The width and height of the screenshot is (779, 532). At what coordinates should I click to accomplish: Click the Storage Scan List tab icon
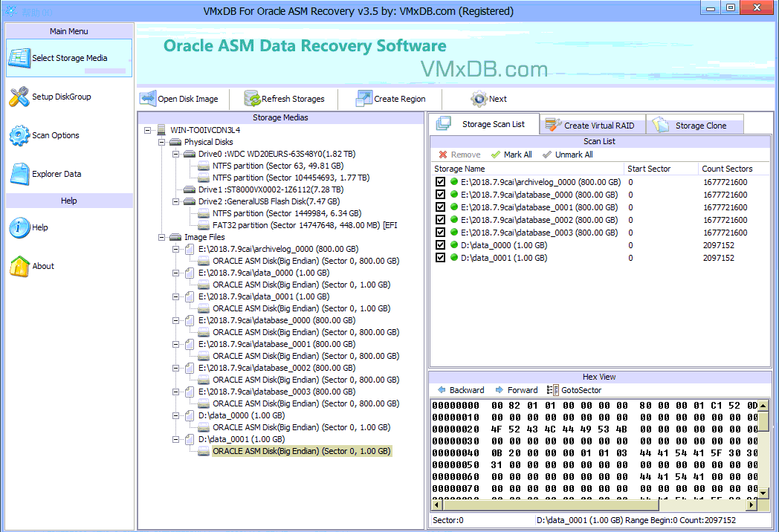(x=443, y=123)
